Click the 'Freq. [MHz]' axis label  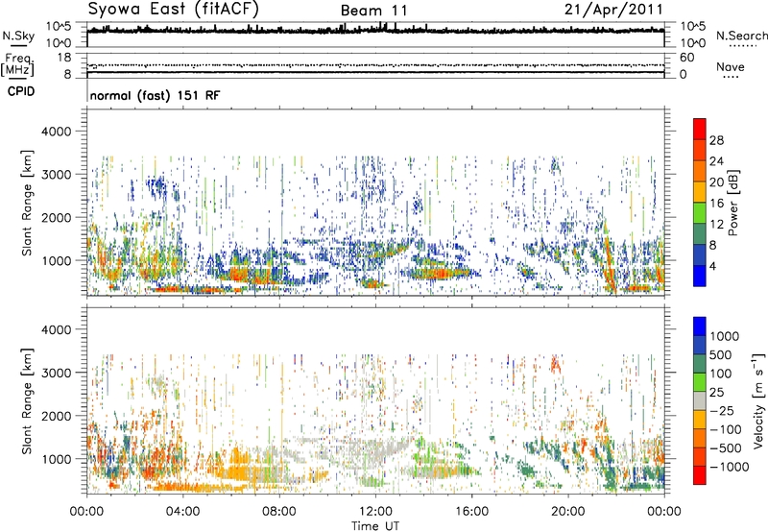coord(17,65)
